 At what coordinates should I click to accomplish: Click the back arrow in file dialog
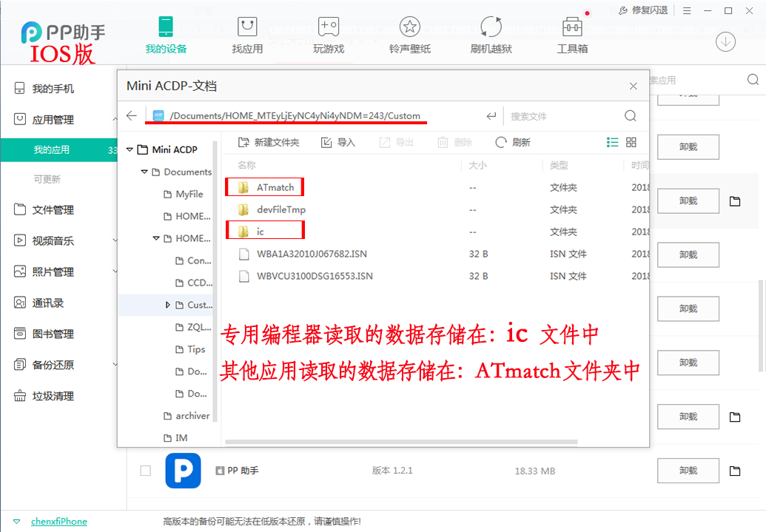[132, 115]
